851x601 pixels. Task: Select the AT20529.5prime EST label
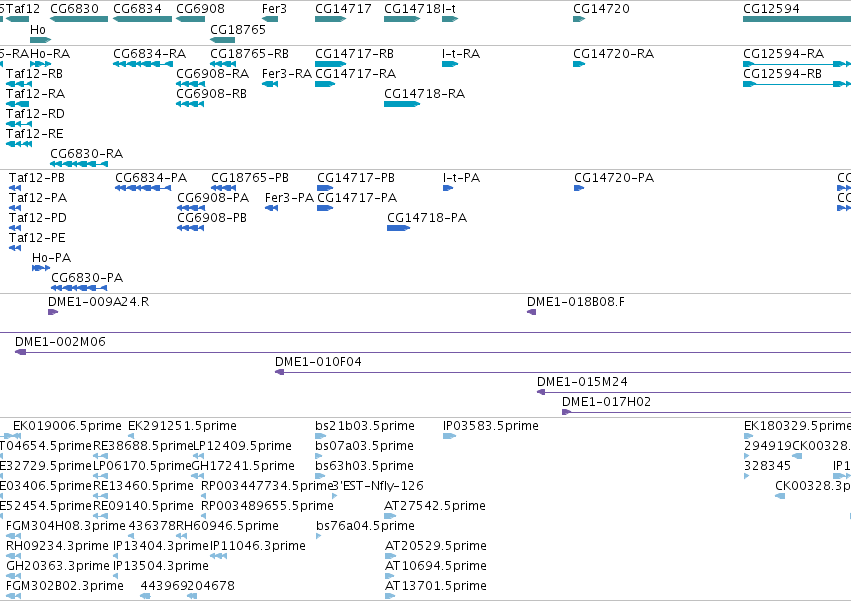tap(436, 546)
